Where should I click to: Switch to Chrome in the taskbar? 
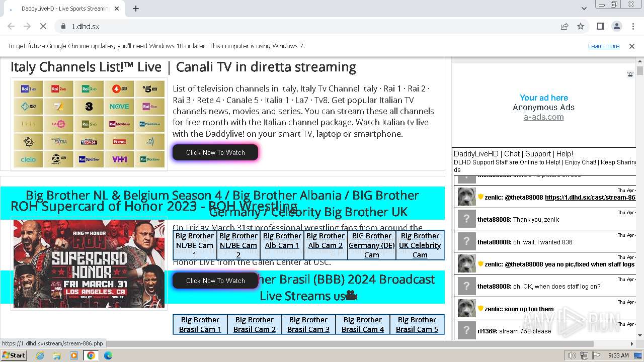[91, 355]
